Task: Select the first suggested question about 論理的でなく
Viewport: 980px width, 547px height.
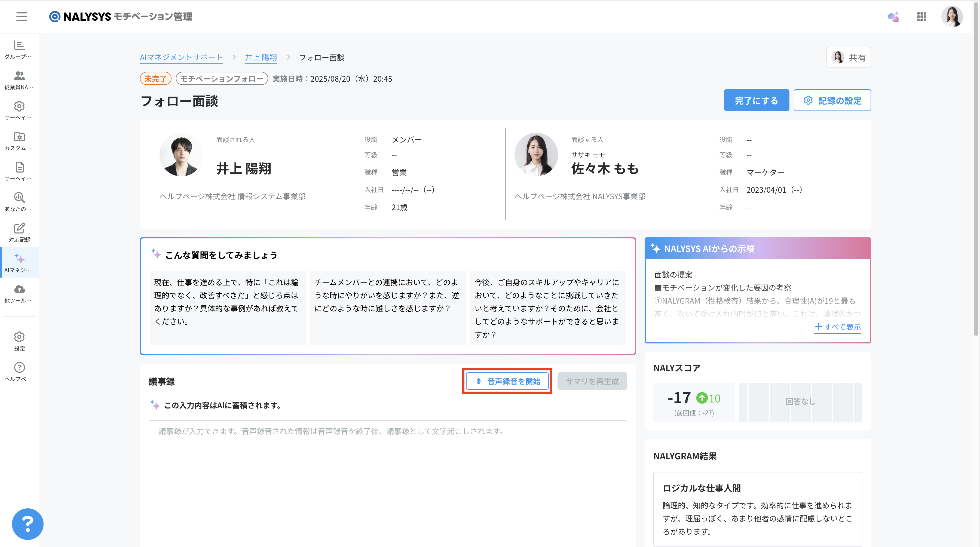Action: [228, 308]
